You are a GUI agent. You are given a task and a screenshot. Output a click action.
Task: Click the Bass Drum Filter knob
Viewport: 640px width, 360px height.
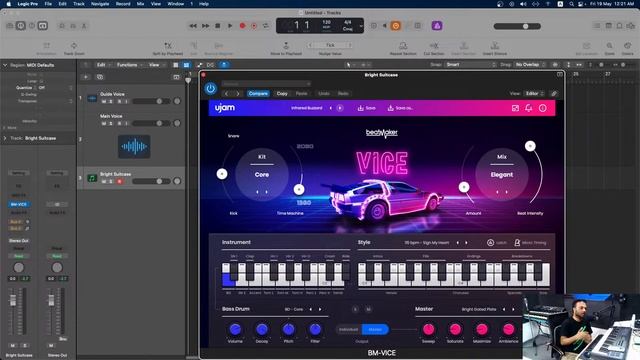tap(315, 329)
